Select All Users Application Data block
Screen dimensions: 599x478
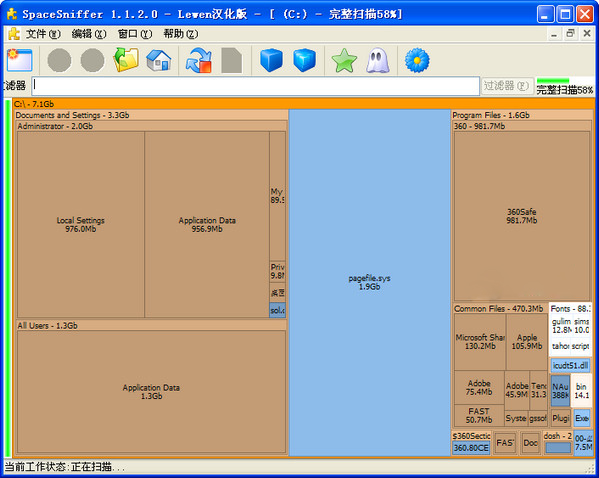pos(151,392)
